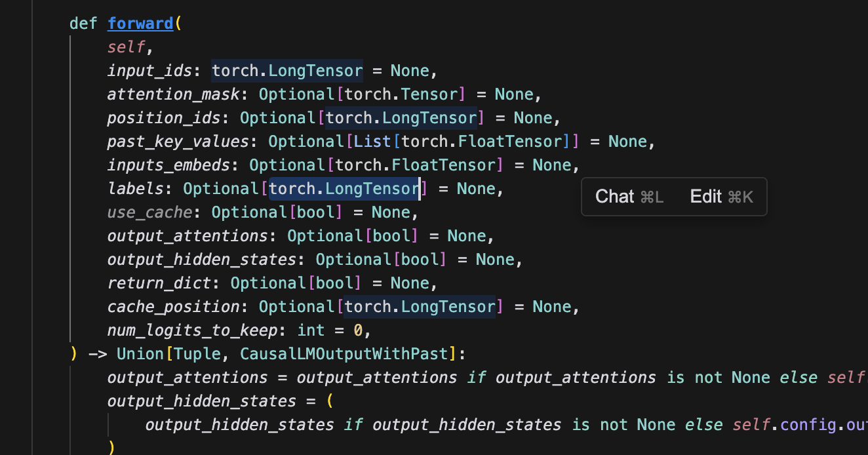Click the labels parameter name

[x=136, y=189]
